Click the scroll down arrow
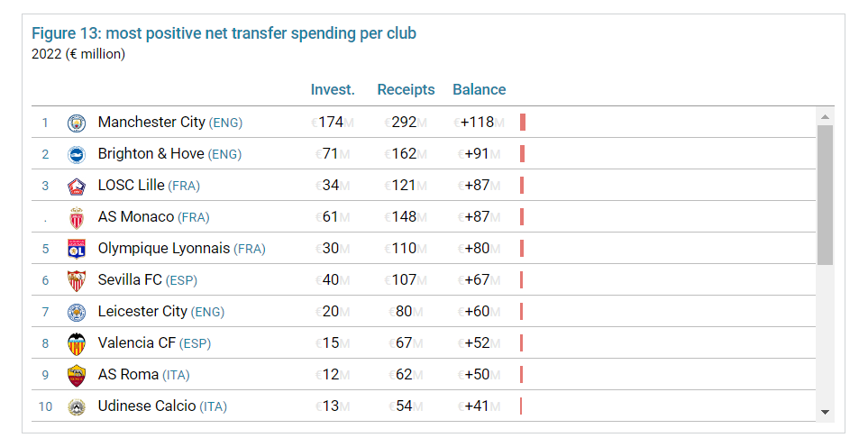Viewport: 868px width, 447px height. [x=825, y=412]
